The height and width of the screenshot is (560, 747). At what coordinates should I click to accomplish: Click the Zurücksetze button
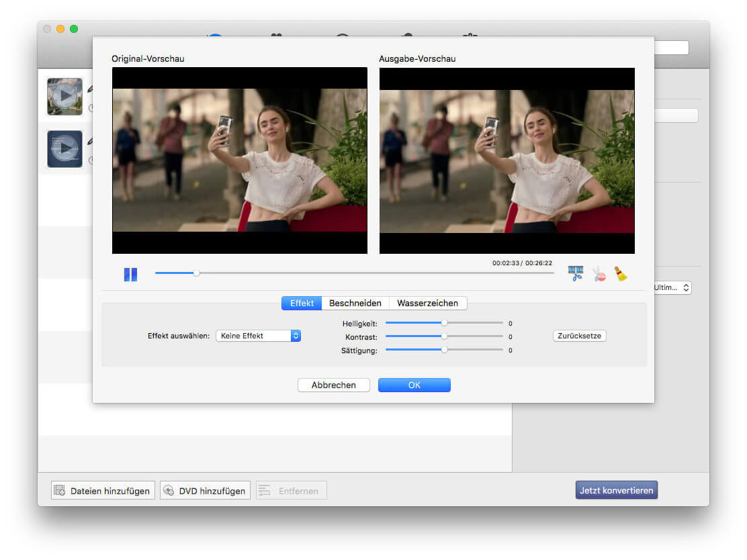click(x=579, y=336)
